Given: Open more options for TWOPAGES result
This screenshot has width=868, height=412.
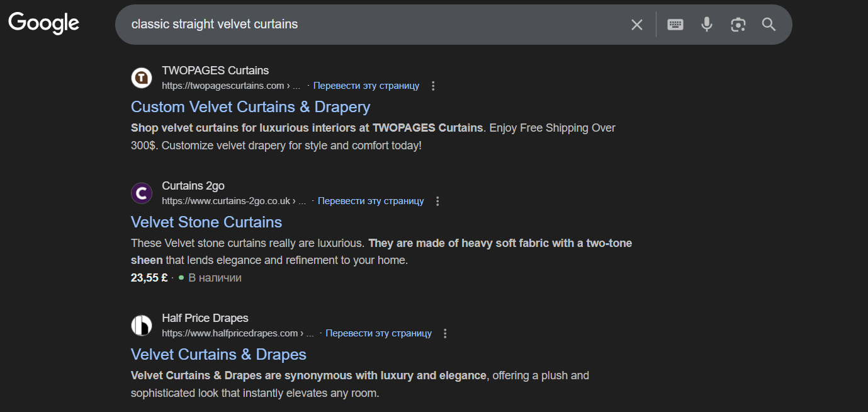Looking at the screenshot, I should click(x=433, y=86).
